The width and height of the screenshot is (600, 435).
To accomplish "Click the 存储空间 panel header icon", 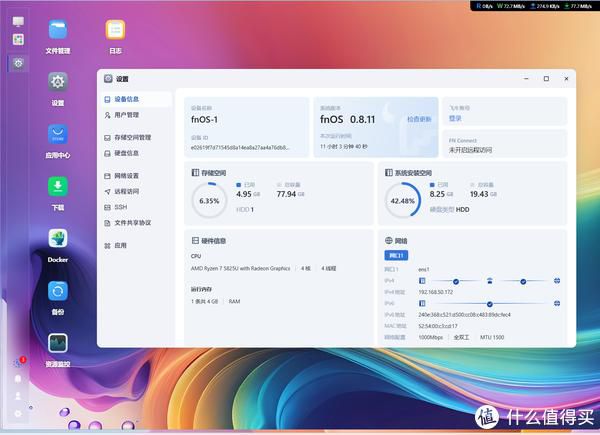I will (195, 173).
